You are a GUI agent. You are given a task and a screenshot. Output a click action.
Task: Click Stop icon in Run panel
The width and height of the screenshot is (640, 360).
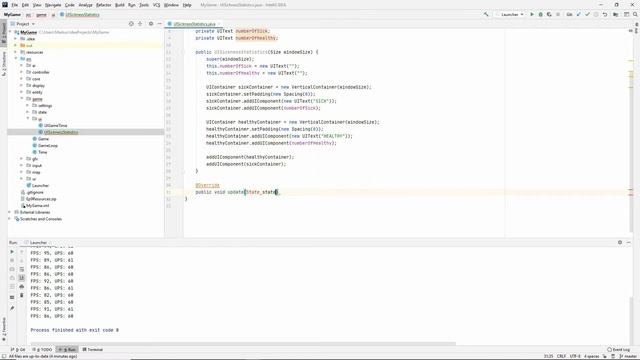coord(12,260)
